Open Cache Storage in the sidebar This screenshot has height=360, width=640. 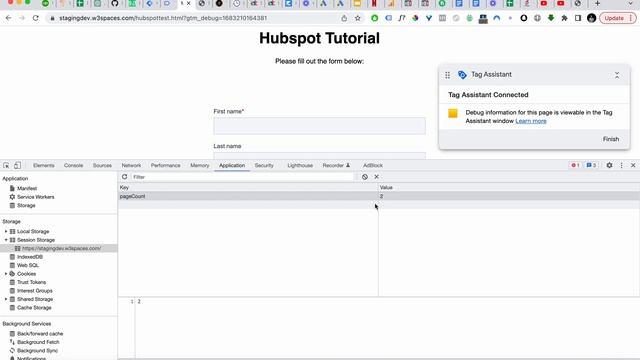click(34, 308)
